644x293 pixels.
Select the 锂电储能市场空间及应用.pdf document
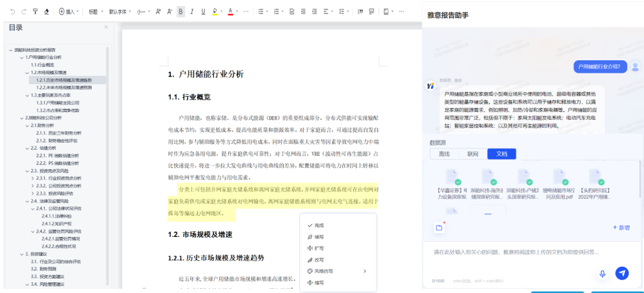558,184
